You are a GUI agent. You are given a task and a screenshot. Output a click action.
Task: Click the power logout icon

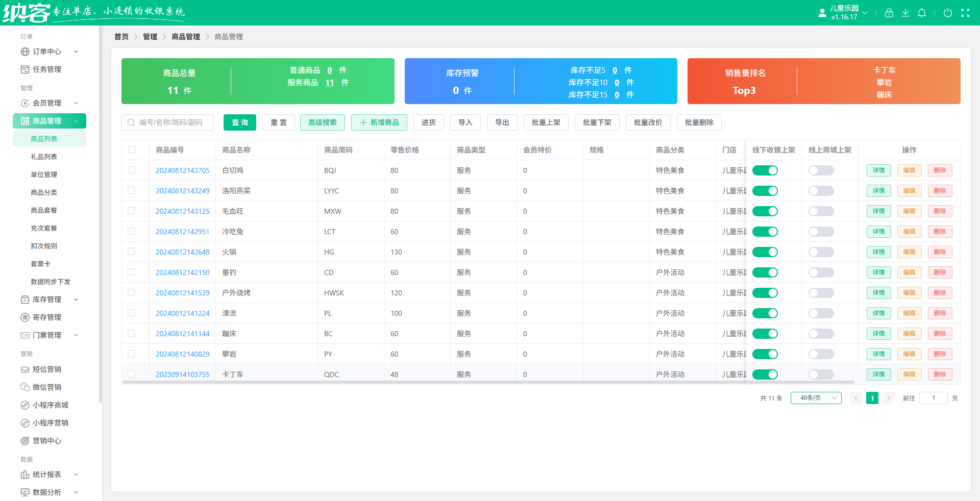pyautogui.click(x=947, y=13)
